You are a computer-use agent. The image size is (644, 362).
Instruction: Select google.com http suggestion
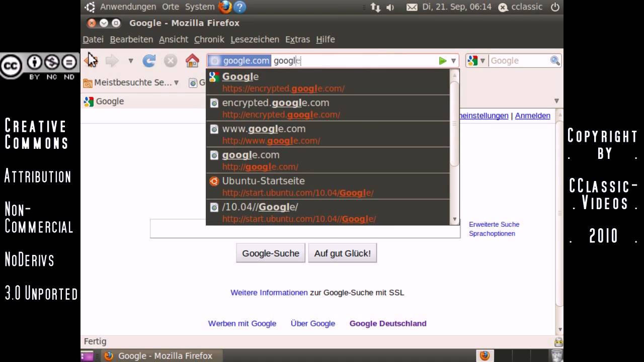click(328, 160)
